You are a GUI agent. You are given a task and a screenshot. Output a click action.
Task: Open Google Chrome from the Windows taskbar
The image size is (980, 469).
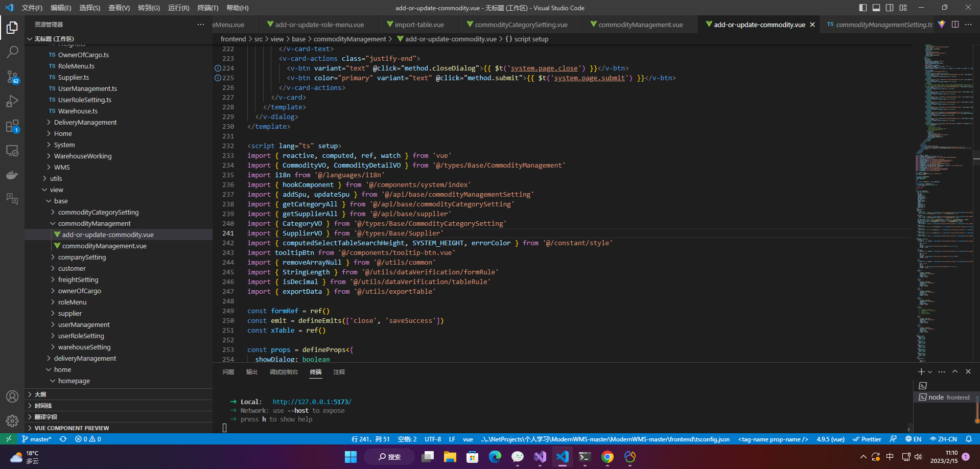pos(608,457)
